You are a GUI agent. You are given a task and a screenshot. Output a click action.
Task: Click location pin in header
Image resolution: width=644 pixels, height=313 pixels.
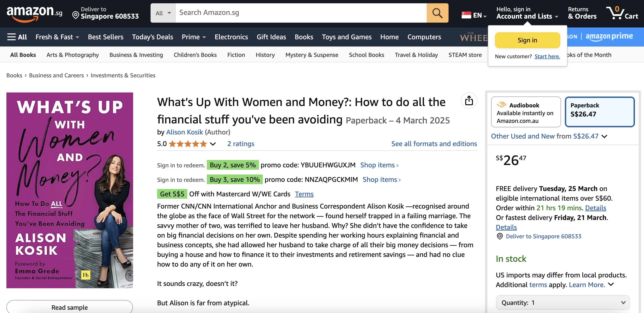pyautogui.click(x=75, y=15)
